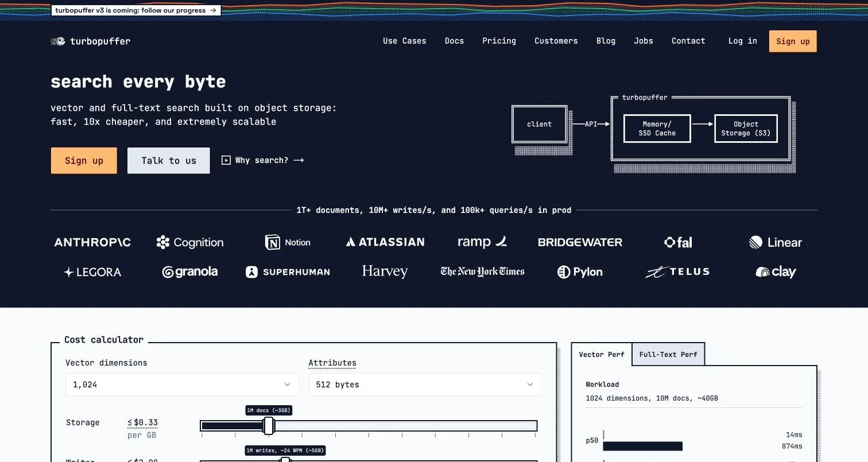Click the Pylon customer logo
The height and width of the screenshot is (462, 868).
coord(580,272)
